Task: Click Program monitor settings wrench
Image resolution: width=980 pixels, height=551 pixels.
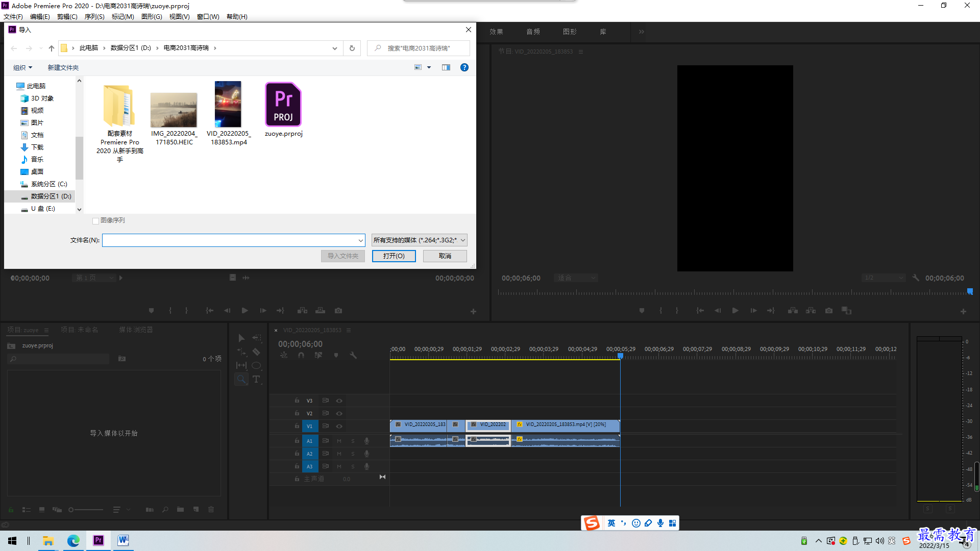Action: (916, 278)
